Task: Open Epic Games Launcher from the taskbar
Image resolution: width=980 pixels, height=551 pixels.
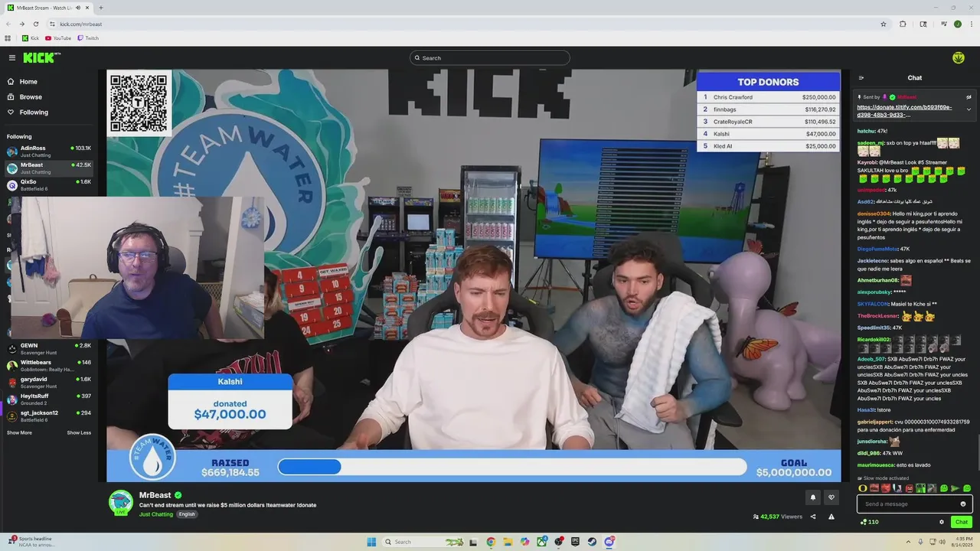Action: 575,542
